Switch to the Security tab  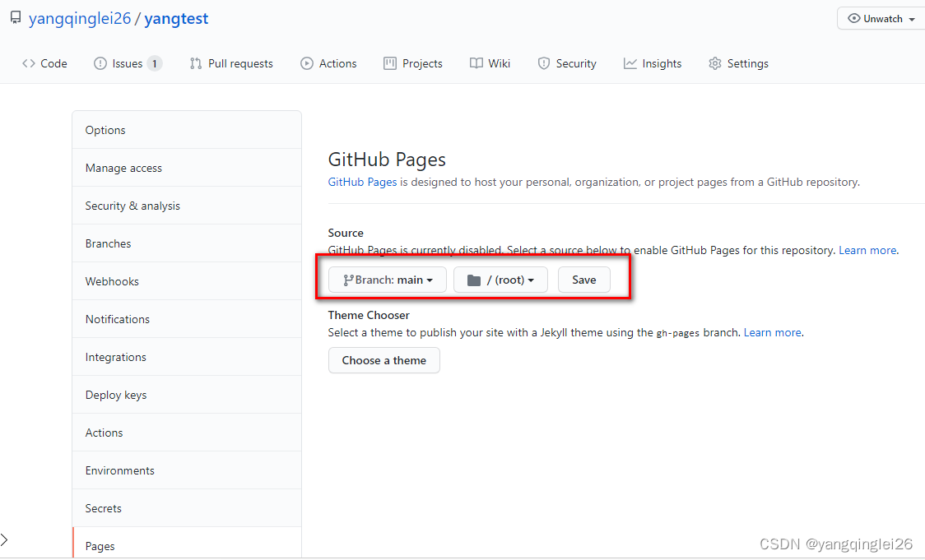click(567, 63)
